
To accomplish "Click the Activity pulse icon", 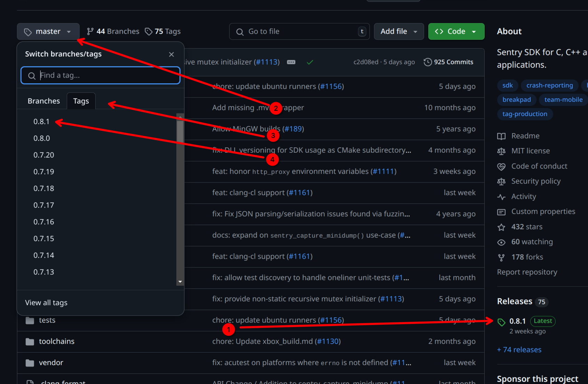I will (501, 197).
